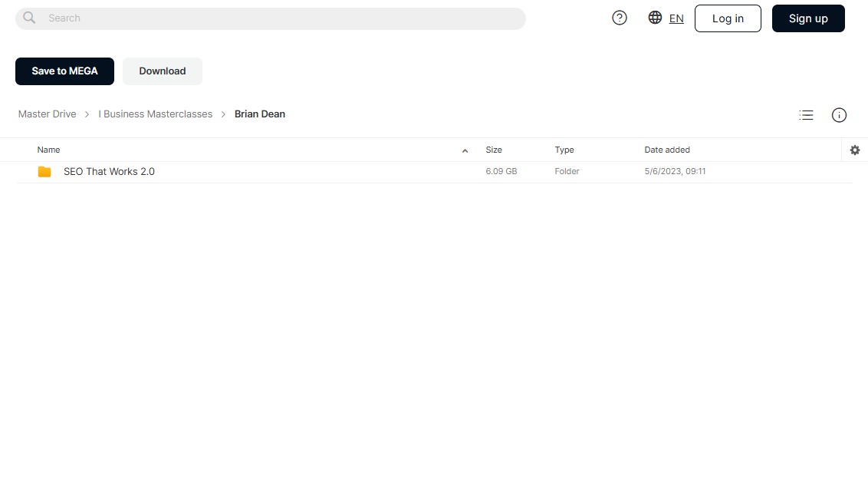Open the column settings gear icon
Viewport: 868px width, 488px height.
[855, 150]
